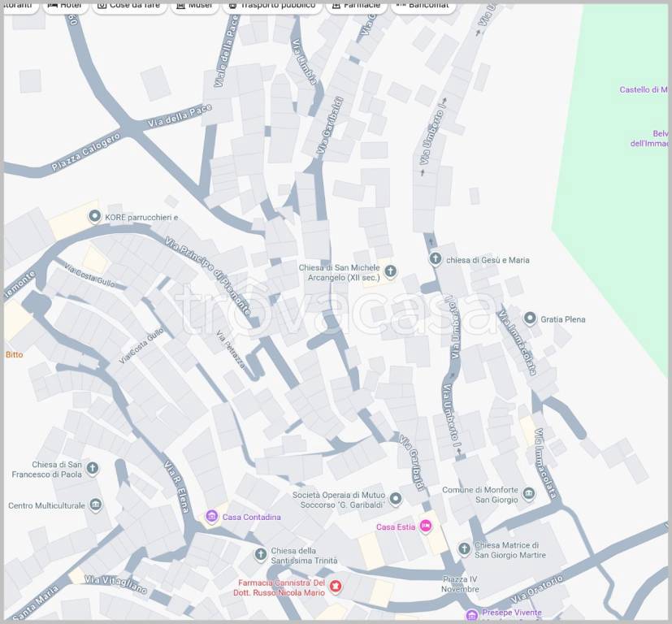Select the Via Oratorio street label

click(536, 589)
